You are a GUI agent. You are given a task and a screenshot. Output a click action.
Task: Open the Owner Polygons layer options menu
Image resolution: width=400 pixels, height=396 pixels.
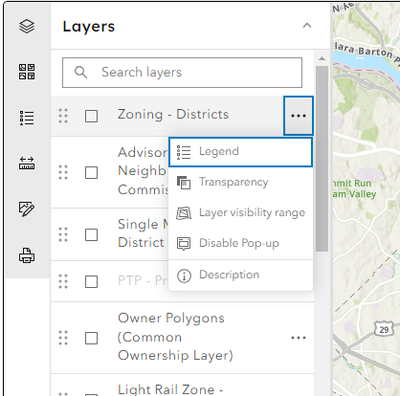(298, 338)
